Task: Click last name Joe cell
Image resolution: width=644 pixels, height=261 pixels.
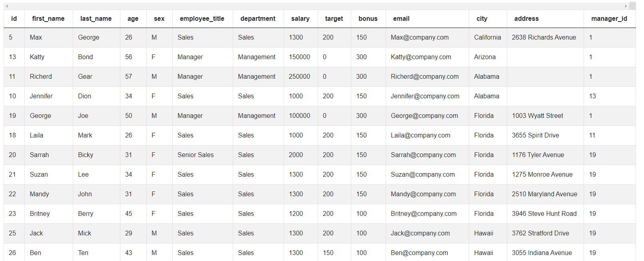Action: coord(96,116)
